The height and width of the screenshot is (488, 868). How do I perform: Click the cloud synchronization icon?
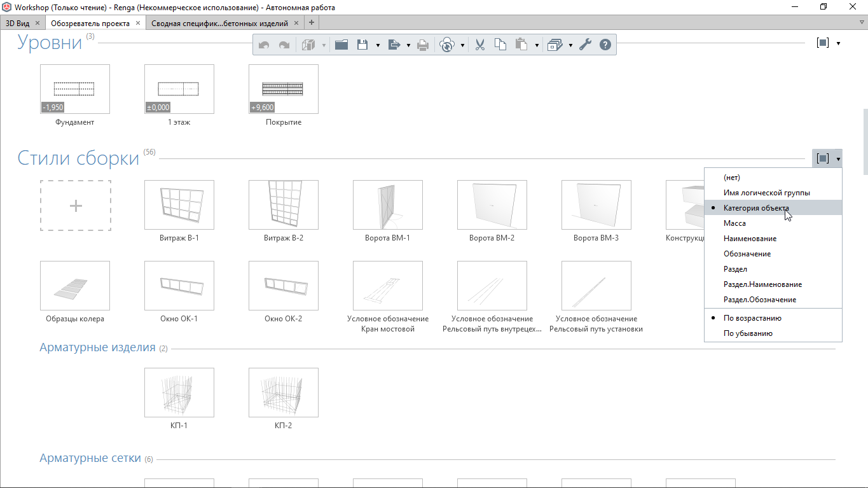coord(448,45)
